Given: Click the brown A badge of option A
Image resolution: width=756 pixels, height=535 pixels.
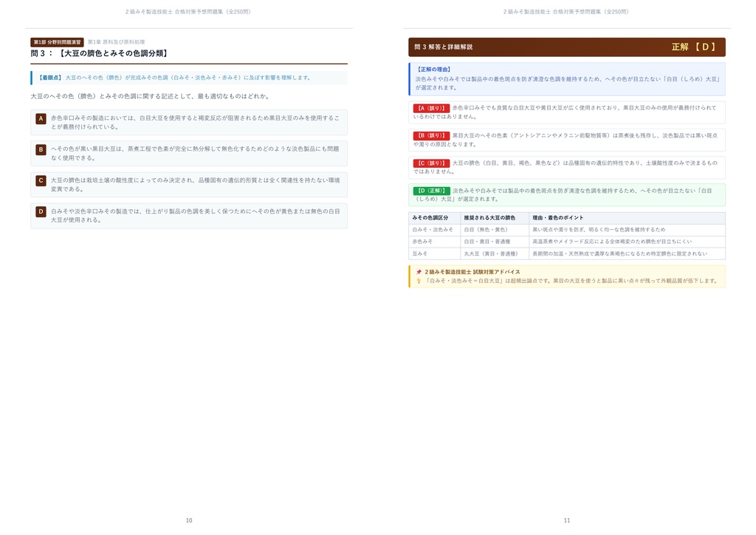Looking at the screenshot, I should coord(41,118).
